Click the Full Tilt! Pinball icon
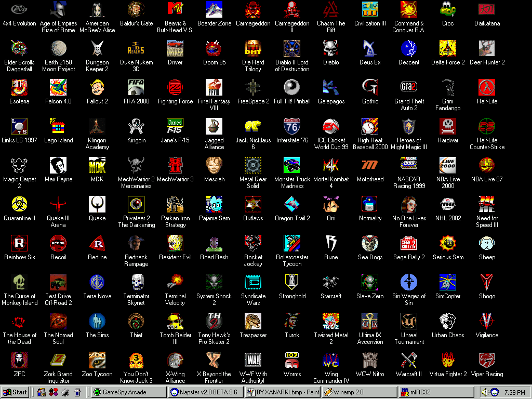 (292, 87)
